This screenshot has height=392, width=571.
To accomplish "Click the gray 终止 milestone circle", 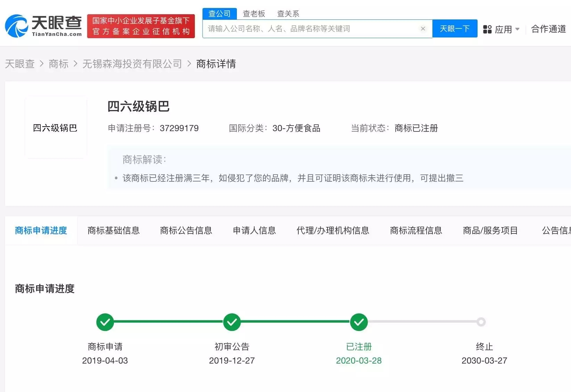I will pyautogui.click(x=481, y=322).
